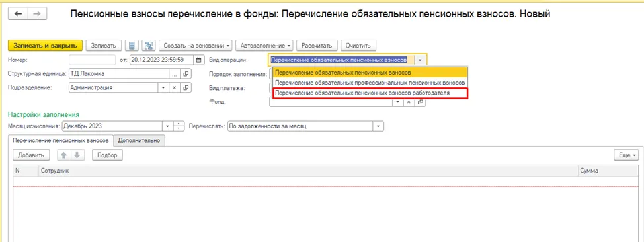Click the Перечислять field По задолженности за месяц
The image size is (644, 242).
tap(300, 126)
